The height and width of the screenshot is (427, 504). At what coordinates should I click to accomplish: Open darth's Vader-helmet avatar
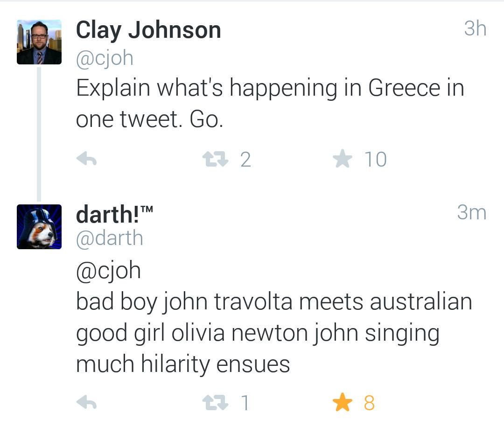pyautogui.click(x=39, y=227)
